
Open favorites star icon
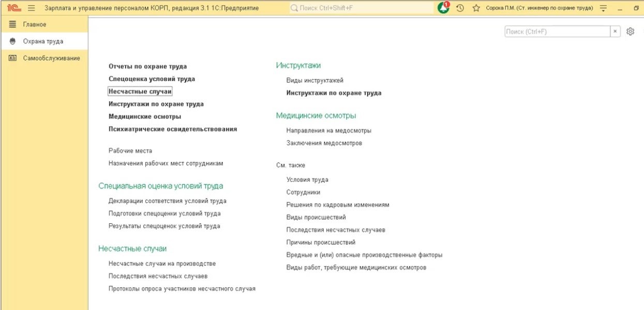tap(476, 8)
